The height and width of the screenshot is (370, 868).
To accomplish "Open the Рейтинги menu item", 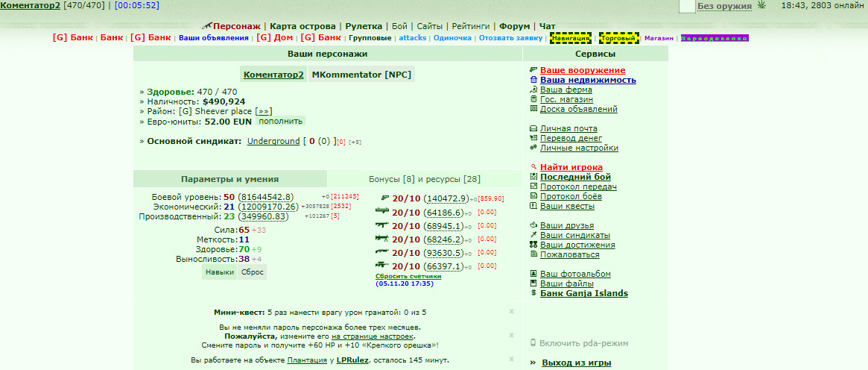I will 471,26.
